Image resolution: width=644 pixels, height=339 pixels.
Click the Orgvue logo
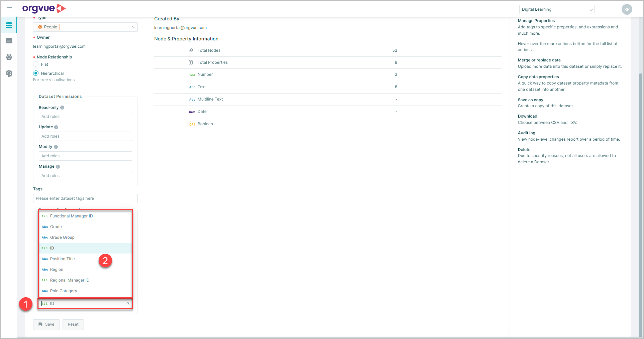(44, 9)
